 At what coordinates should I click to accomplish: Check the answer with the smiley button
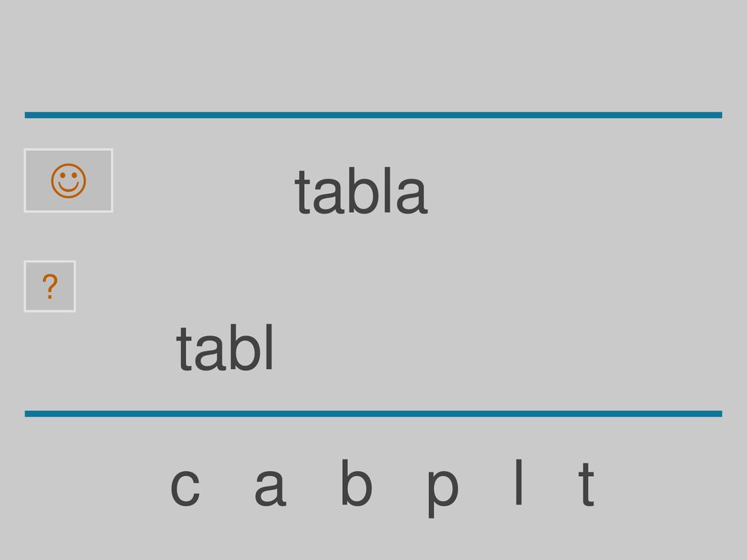click(69, 181)
